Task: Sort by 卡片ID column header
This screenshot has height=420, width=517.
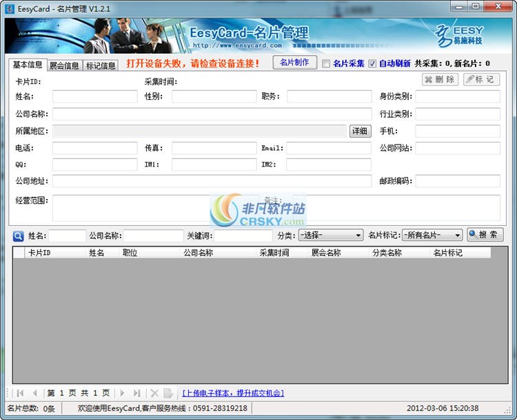Action: 54,253
